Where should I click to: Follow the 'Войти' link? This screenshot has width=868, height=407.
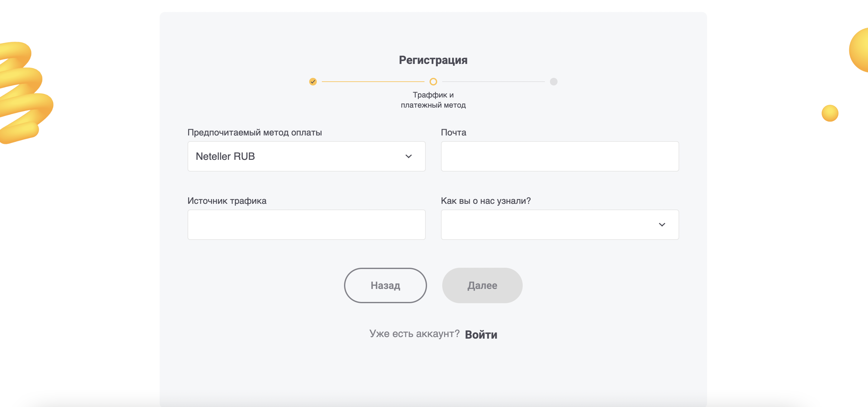tap(481, 334)
